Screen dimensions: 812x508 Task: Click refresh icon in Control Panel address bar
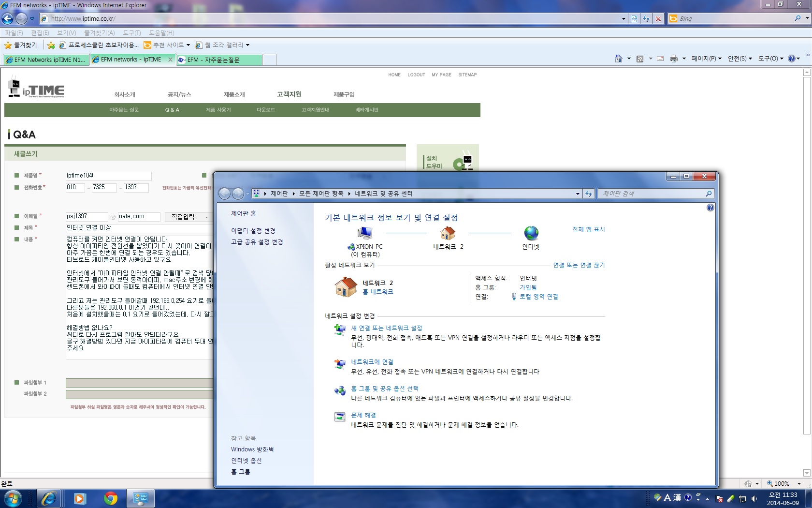pyautogui.click(x=588, y=194)
